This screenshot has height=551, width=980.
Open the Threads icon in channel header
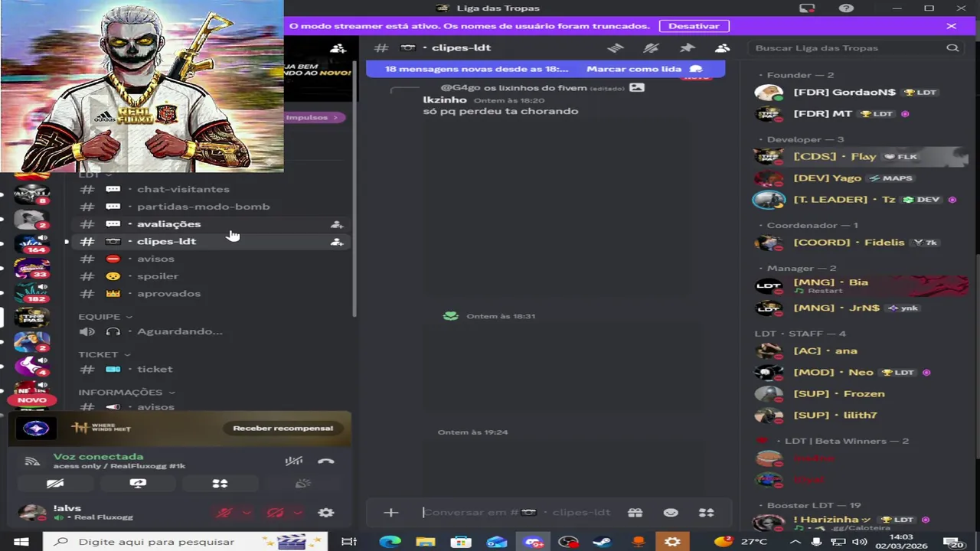point(616,47)
